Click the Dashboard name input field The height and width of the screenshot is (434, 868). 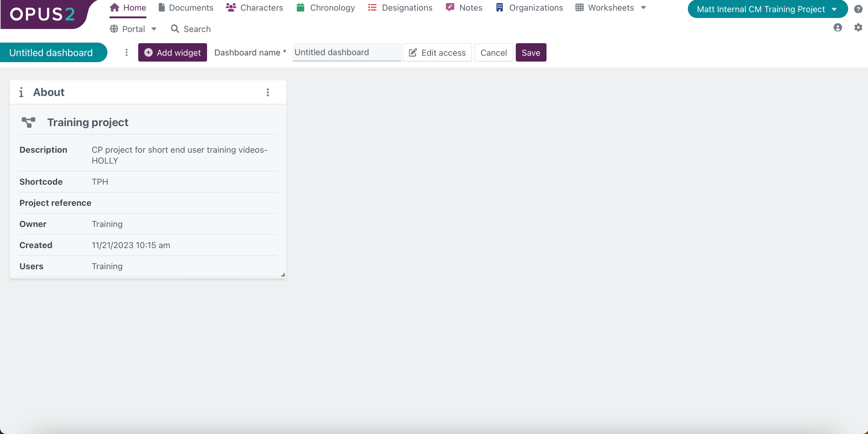[x=347, y=52]
